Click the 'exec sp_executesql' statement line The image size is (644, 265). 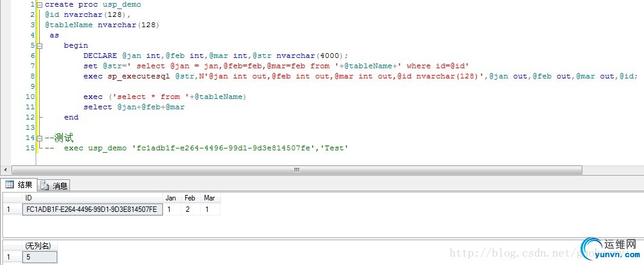pos(360,76)
